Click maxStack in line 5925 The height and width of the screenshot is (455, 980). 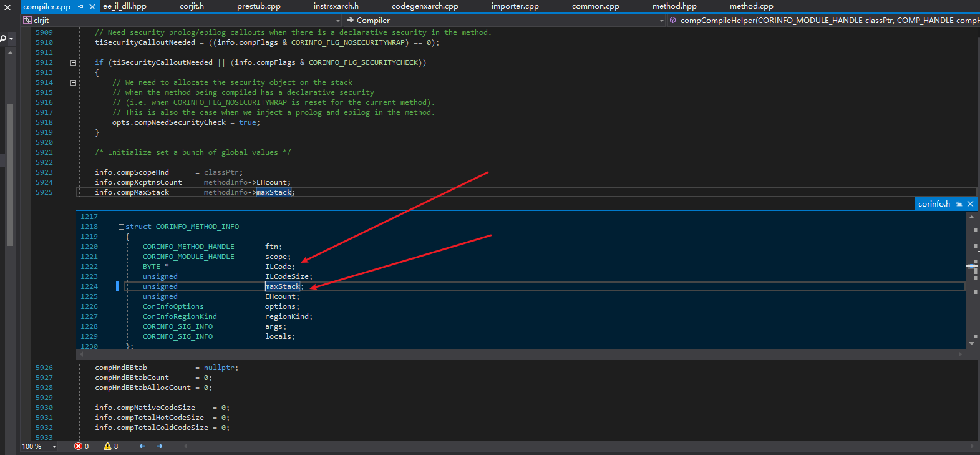pos(274,192)
